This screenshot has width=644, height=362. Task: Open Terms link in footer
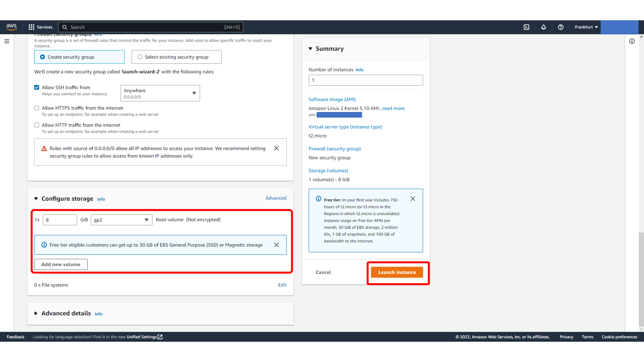587,337
